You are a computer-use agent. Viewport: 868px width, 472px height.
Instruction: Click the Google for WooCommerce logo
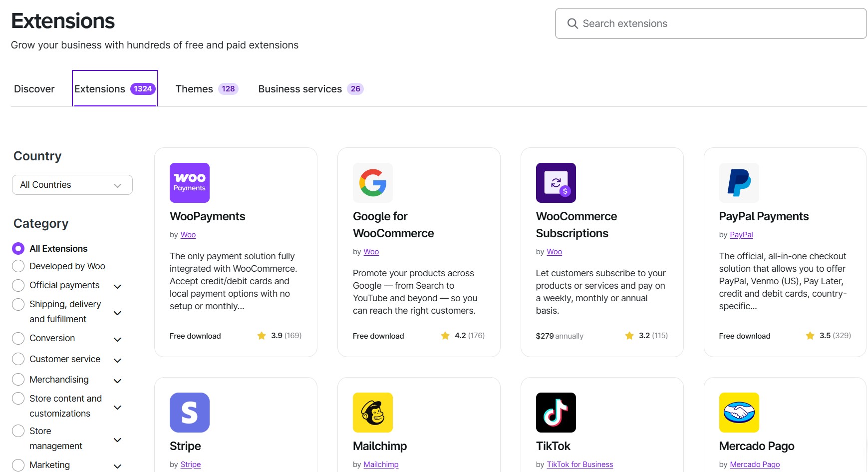point(373,183)
